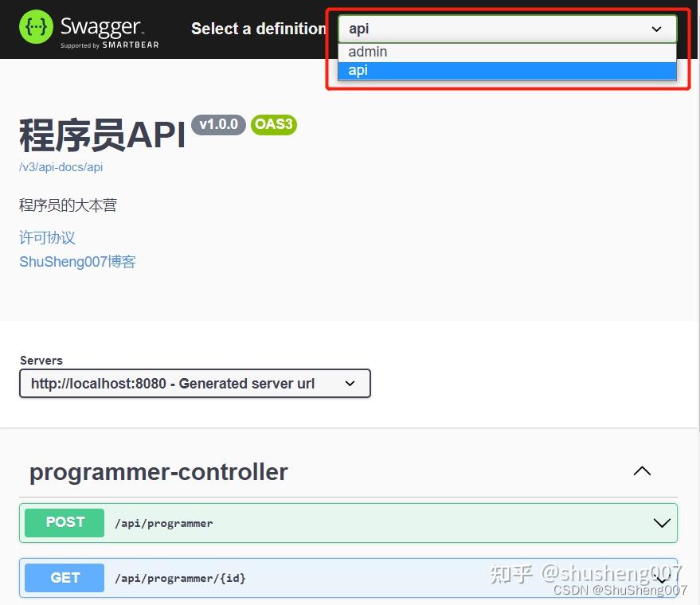The width and height of the screenshot is (700, 605).
Task: Select the highlighted api definition entry
Action: (x=358, y=70)
